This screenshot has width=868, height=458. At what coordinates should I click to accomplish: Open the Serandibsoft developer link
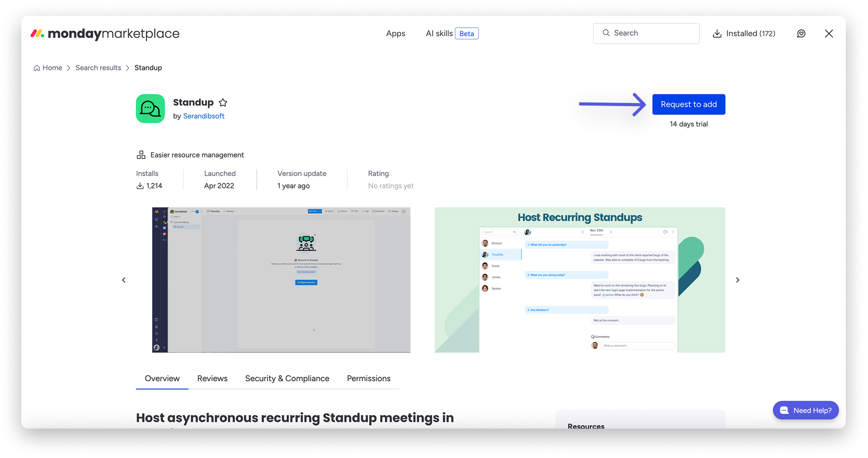click(203, 116)
